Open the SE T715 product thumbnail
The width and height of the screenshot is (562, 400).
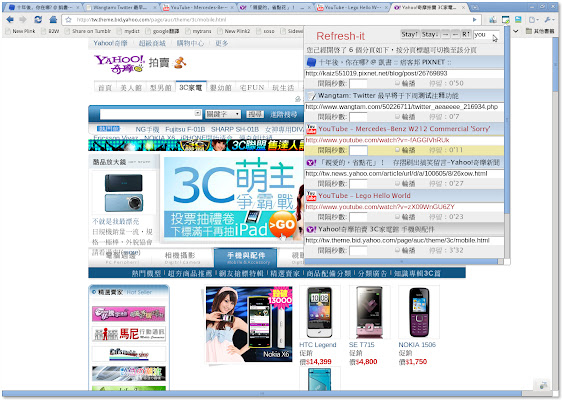pos(369,312)
